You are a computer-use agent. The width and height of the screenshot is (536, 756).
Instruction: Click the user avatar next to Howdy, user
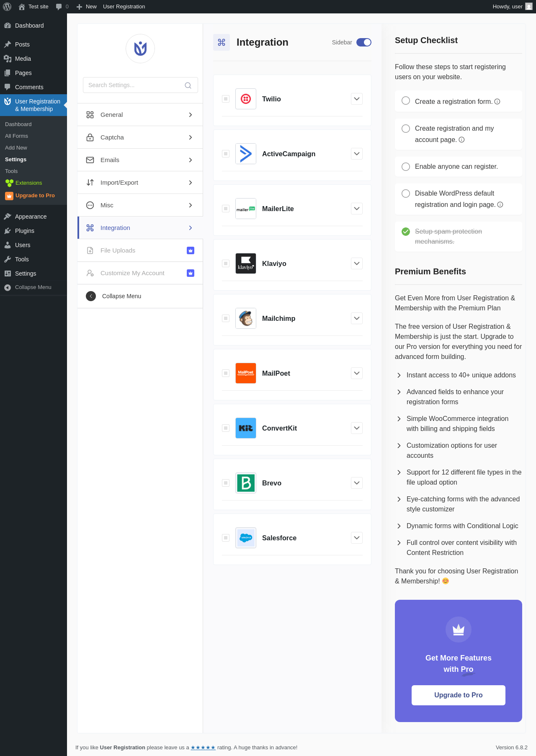click(x=529, y=7)
